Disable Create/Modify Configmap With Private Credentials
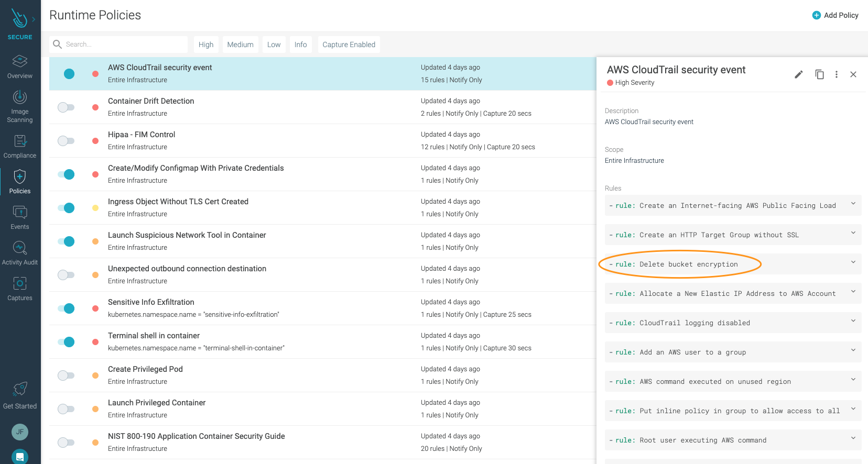 [x=67, y=174]
